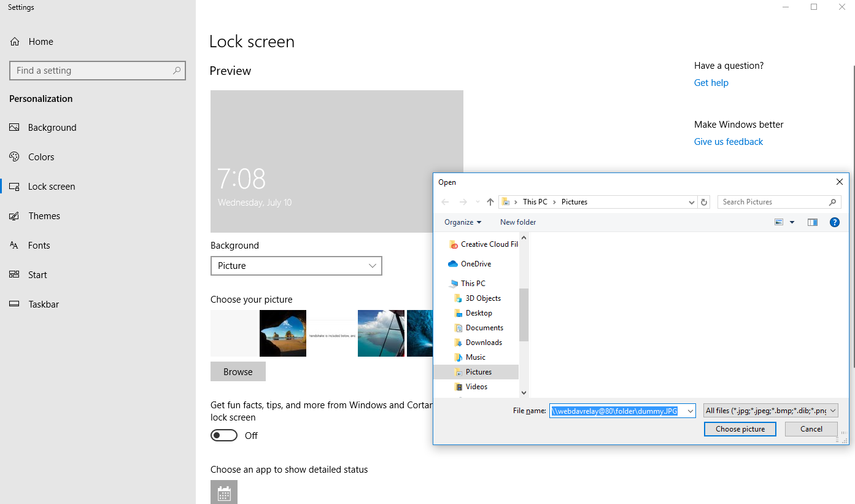Screen dimensions: 855x504
Task: Close the Open dialog with X button
Action: [840, 182]
